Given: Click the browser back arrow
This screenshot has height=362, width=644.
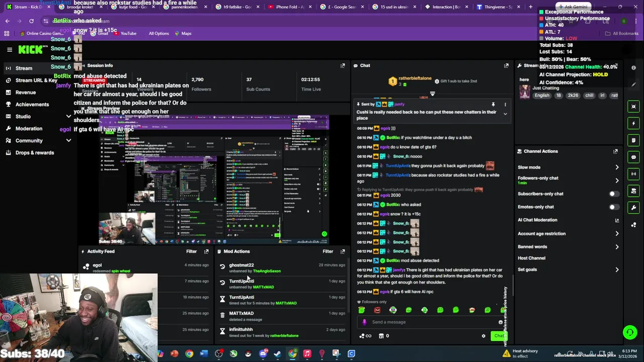Looking at the screenshot, I should click(x=8, y=21).
